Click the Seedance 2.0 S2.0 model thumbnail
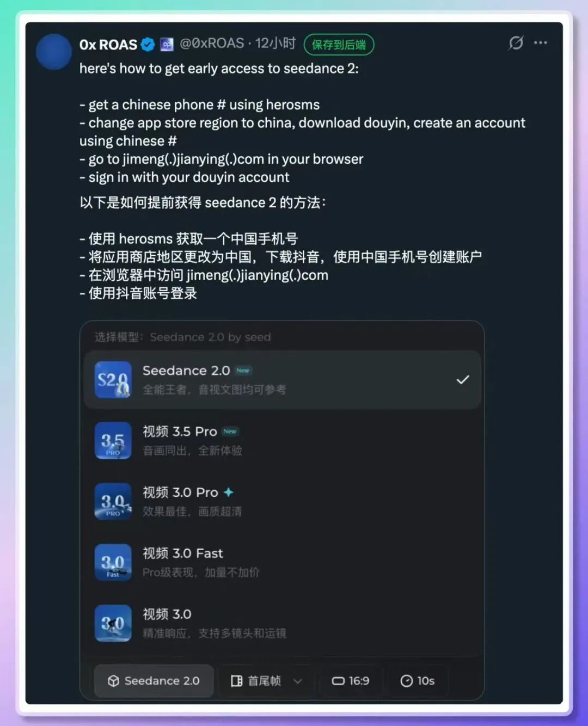Image resolution: width=588 pixels, height=726 pixels. pos(113,380)
